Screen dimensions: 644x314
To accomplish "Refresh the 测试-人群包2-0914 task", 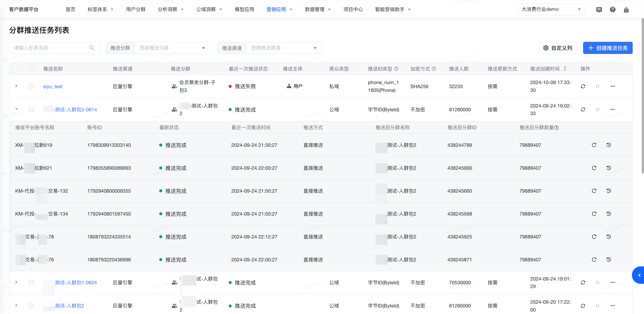I will click(583, 110).
